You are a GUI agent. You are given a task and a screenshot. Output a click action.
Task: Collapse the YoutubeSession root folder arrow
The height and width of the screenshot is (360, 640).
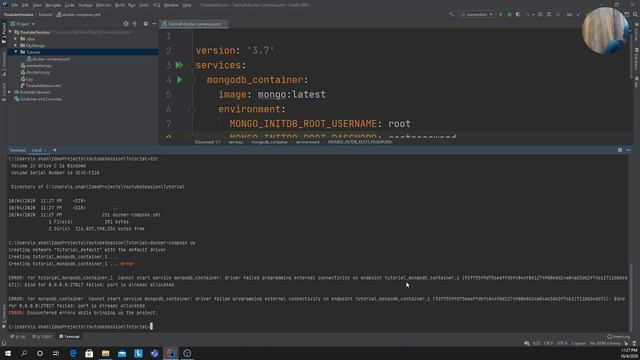coord(10,32)
